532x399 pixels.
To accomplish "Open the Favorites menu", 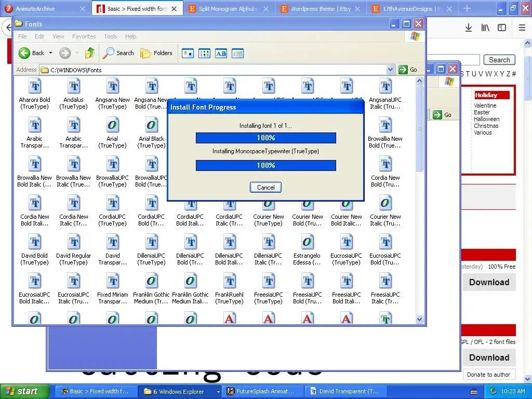I will [84, 36].
